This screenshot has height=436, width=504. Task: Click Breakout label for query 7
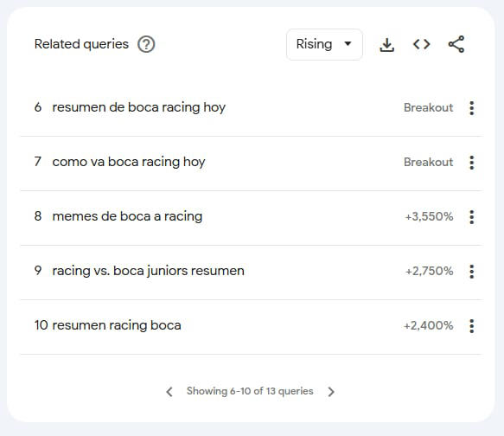tap(429, 162)
